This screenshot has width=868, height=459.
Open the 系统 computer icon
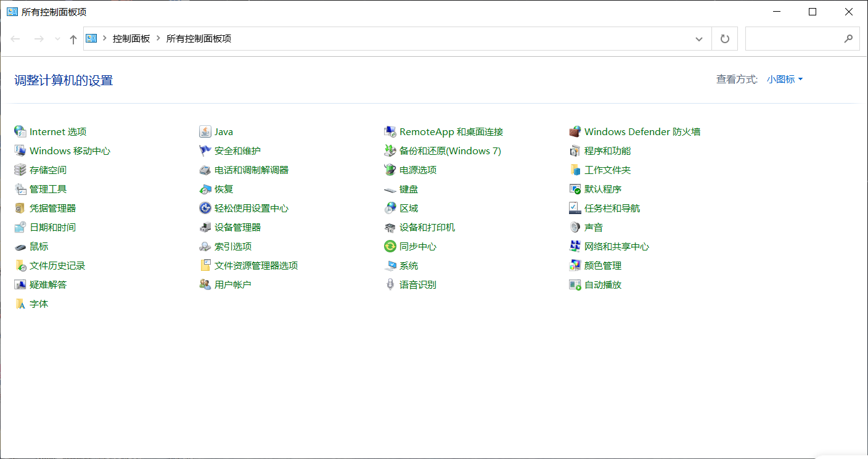[390, 265]
